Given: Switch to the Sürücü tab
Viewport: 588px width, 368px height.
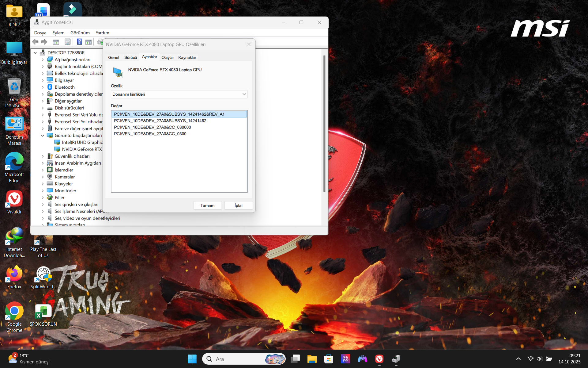Looking at the screenshot, I should pyautogui.click(x=130, y=57).
